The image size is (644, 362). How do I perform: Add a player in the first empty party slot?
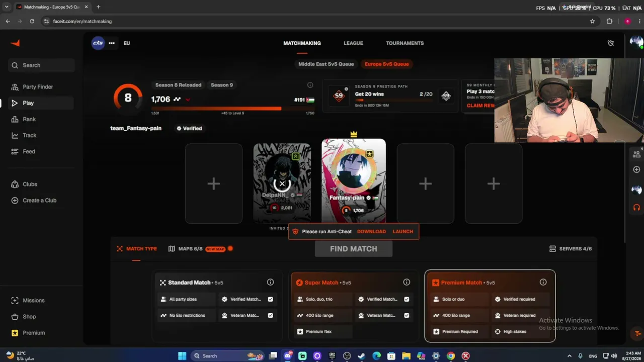(214, 184)
